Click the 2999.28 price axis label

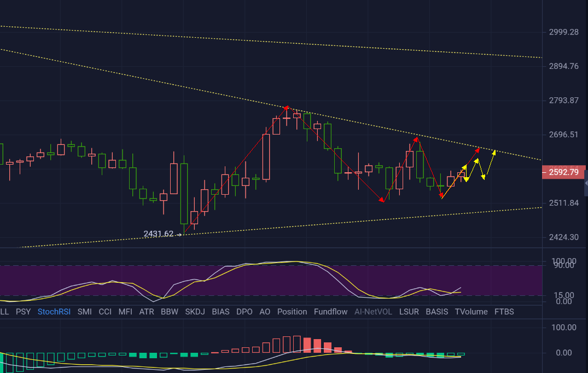(563, 32)
